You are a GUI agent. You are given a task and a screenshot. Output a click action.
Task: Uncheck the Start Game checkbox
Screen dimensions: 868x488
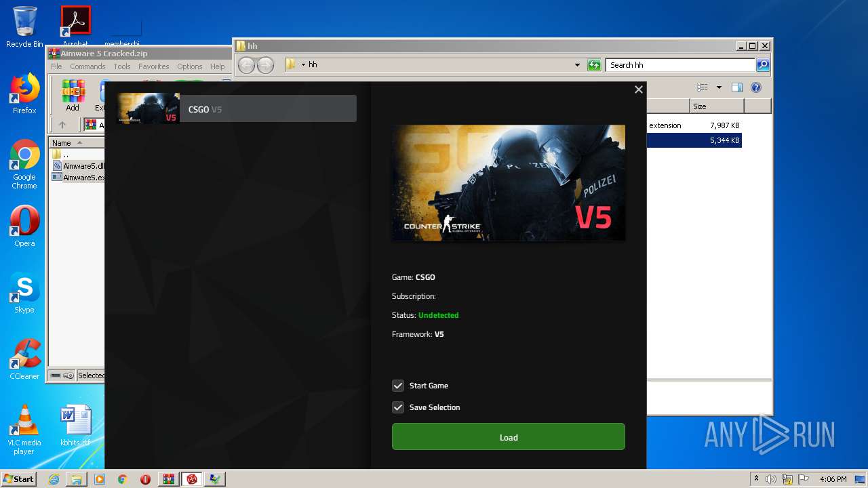tap(398, 386)
